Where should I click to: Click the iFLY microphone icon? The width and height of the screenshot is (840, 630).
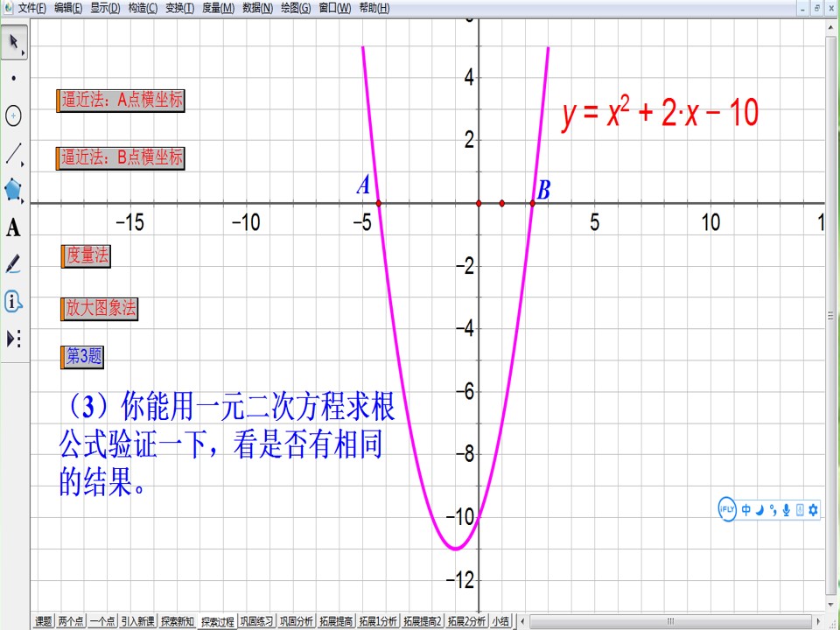[786, 510]
